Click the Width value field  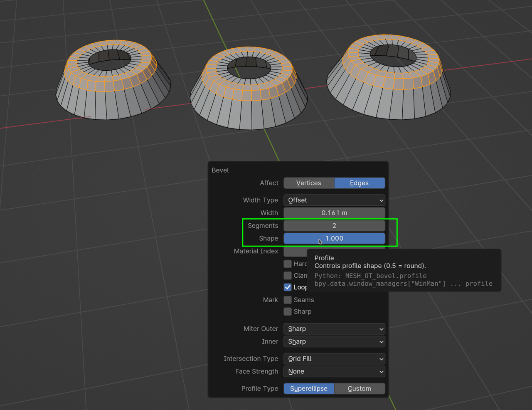point(334,213)
